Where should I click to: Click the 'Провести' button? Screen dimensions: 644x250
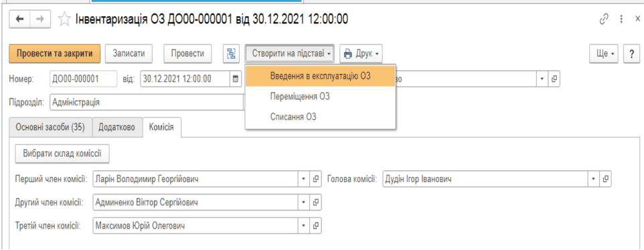187,54
